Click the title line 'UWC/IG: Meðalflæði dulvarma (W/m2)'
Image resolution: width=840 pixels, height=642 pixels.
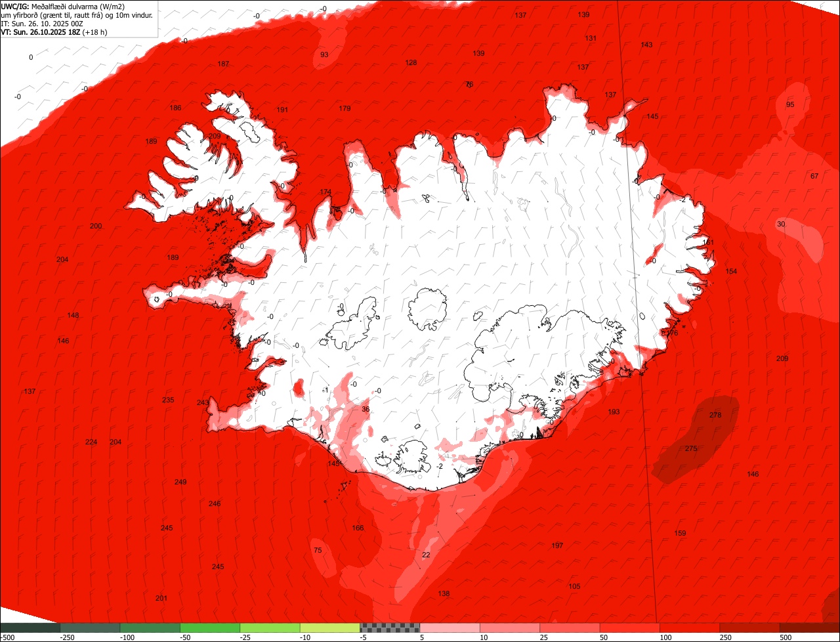pyautogui.click(x=63, y=6)
